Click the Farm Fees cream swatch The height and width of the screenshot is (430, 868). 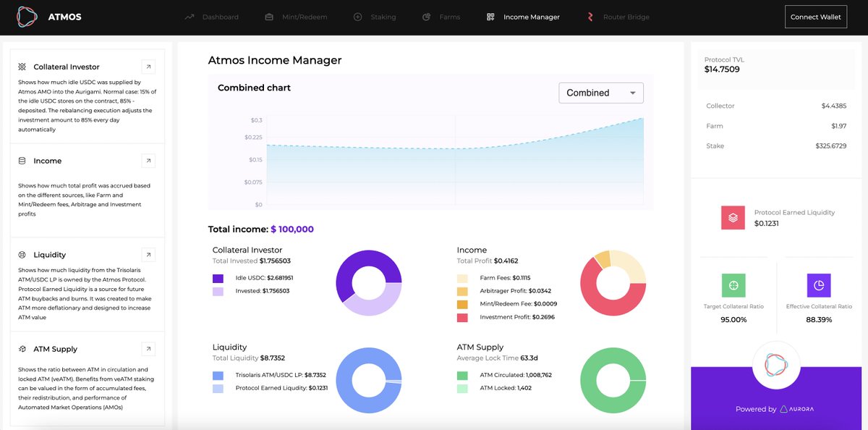point(463,278)
